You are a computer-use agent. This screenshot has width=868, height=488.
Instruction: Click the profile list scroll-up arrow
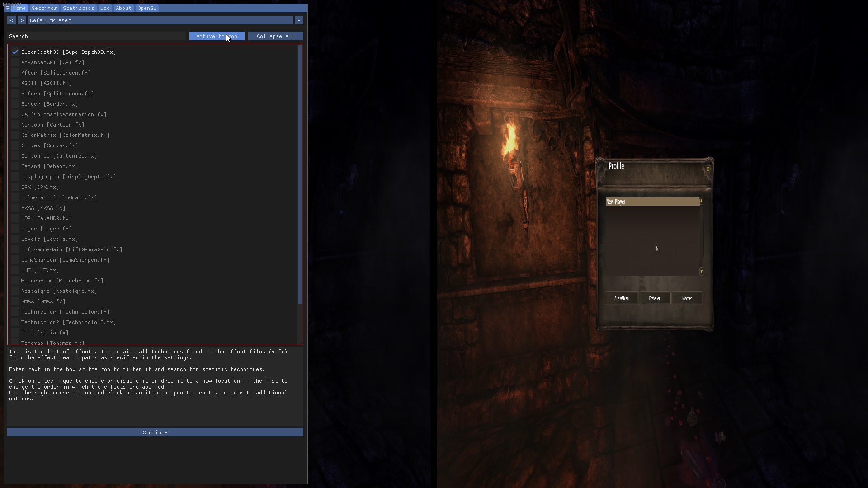(701, 201)
